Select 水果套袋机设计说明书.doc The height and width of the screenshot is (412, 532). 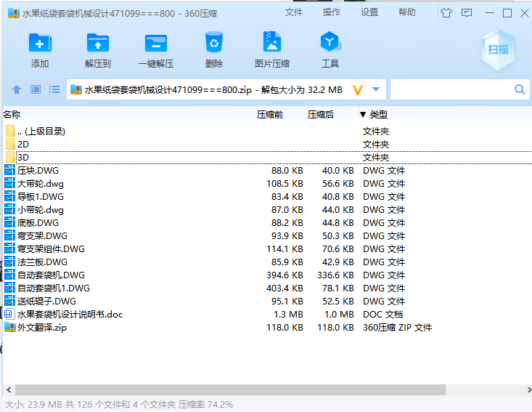click(x=267, y=314)
